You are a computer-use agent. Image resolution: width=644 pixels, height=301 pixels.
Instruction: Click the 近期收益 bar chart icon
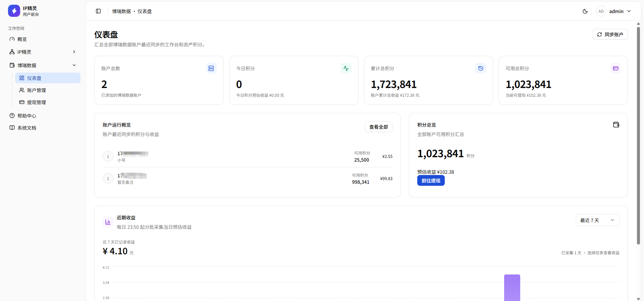[108, 222]
